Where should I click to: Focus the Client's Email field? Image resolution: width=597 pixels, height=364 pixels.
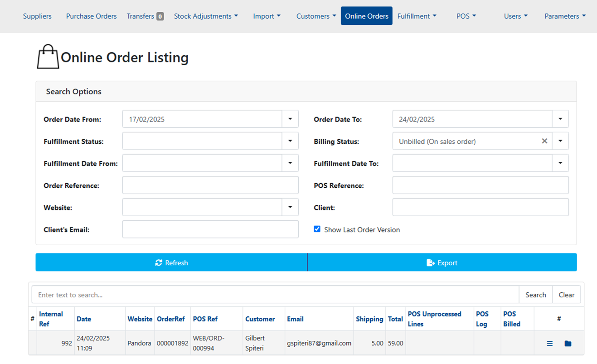(210, 229)
